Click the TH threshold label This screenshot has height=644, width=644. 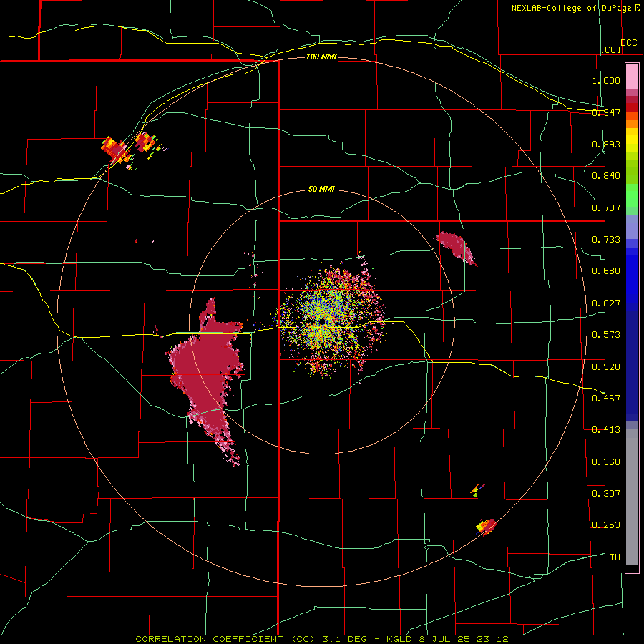(615, 557)
